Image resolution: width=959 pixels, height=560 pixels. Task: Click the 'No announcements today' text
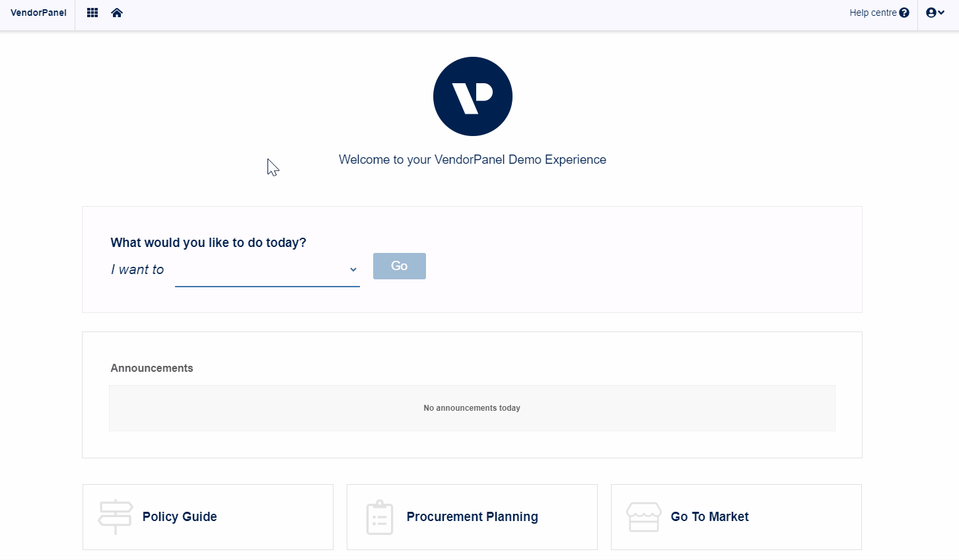(x=472, y=408)
